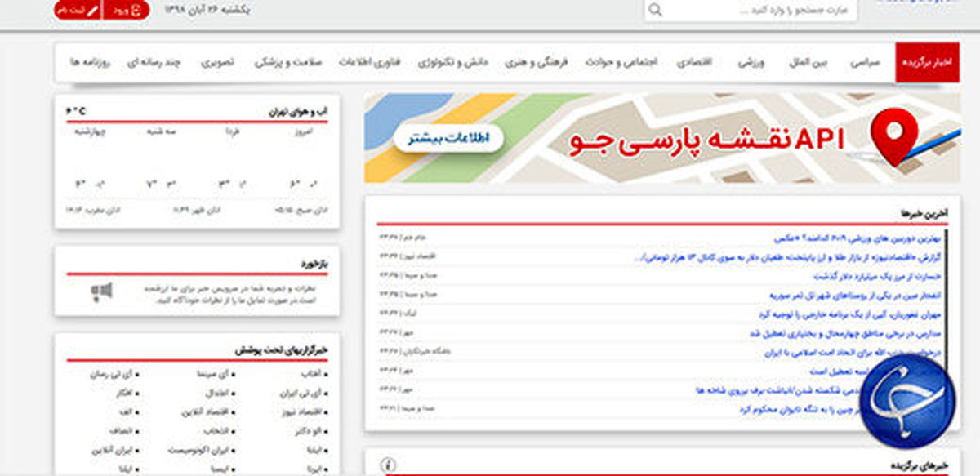
Task: Click the Parsijoo map API banner
Action: [x=662, y=137]
